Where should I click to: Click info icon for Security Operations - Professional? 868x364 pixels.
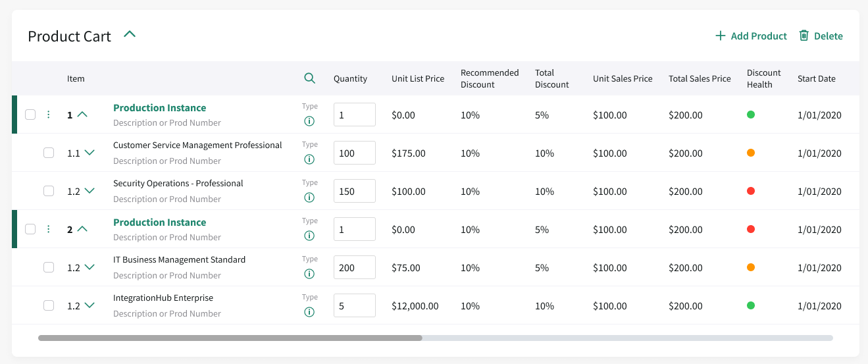coord(309,197)
